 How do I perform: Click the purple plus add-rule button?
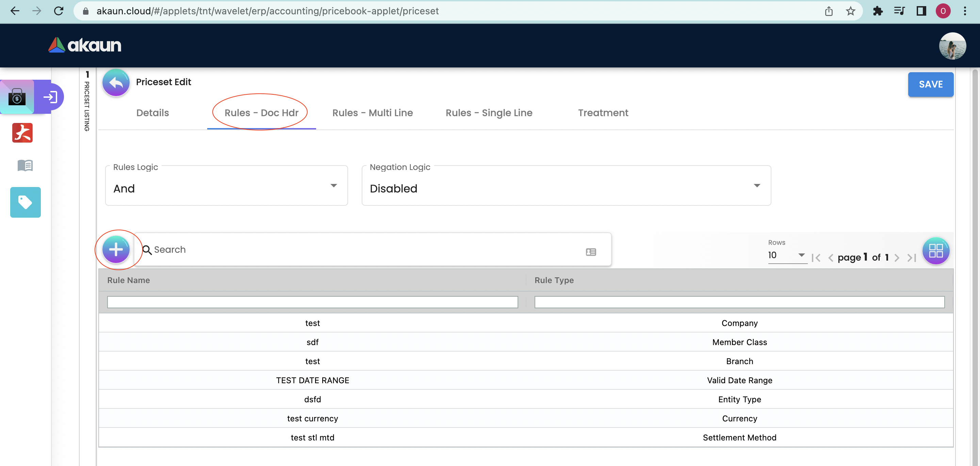116,249
